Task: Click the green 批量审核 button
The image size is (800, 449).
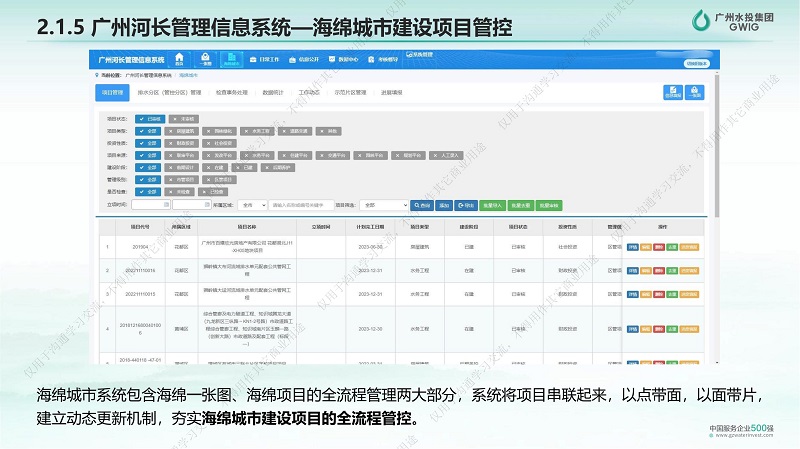Action: point(549,205)
